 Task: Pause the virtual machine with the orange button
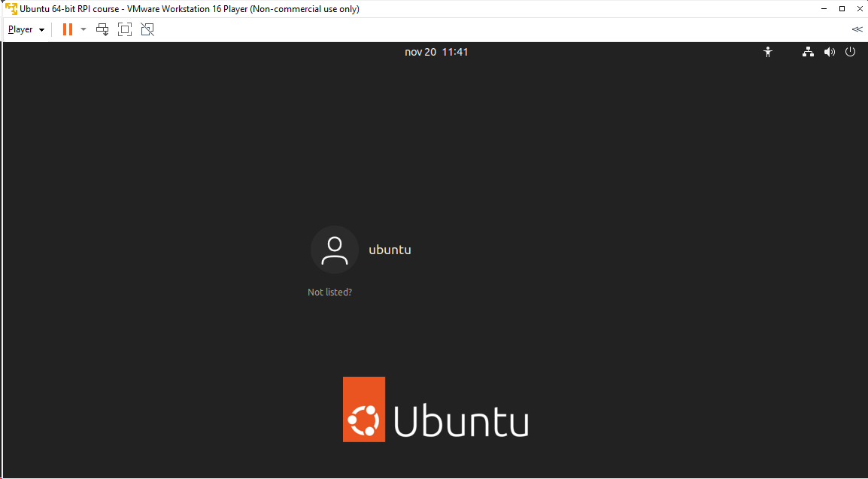68,29
